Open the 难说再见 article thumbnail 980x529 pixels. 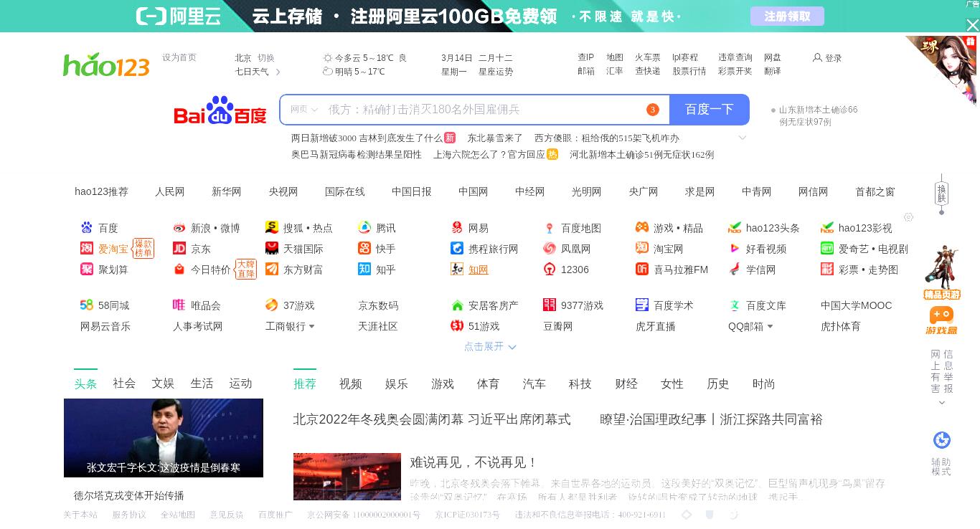click(347, 477)
